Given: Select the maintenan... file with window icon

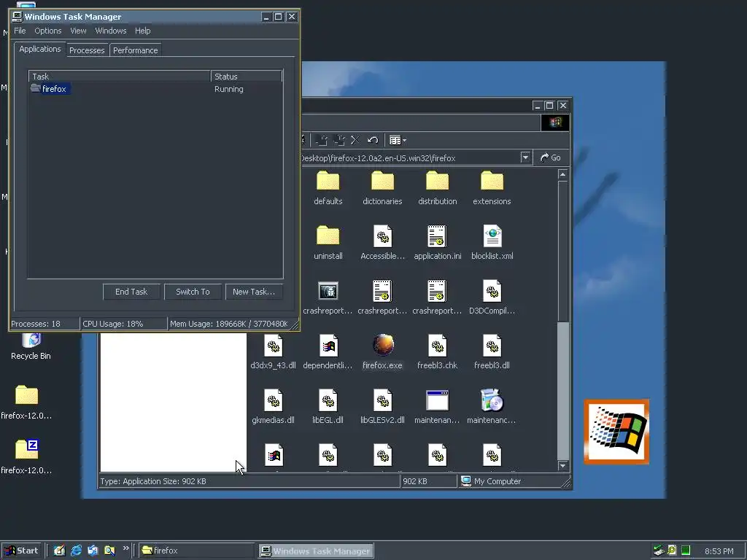Looking at the screenshot, I should (438, 407).
